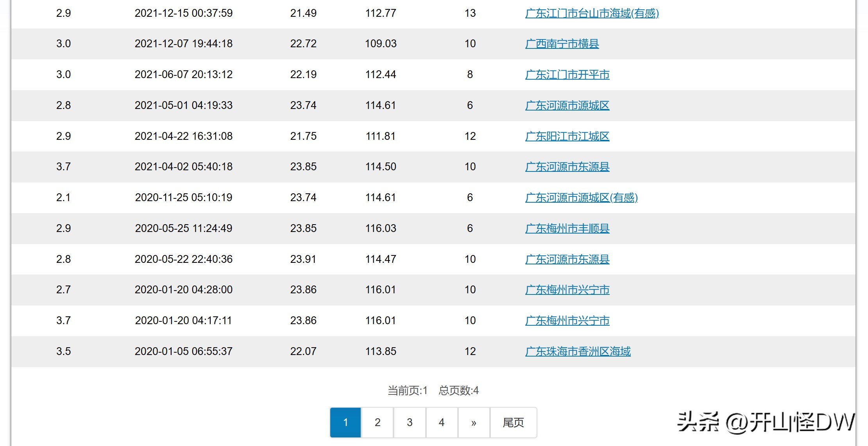Open 广东河源市东源县 link dated 2020-05-22
The height and width of the screenshot is (446, 868).
pyautogui.click(x=567, y=259)
